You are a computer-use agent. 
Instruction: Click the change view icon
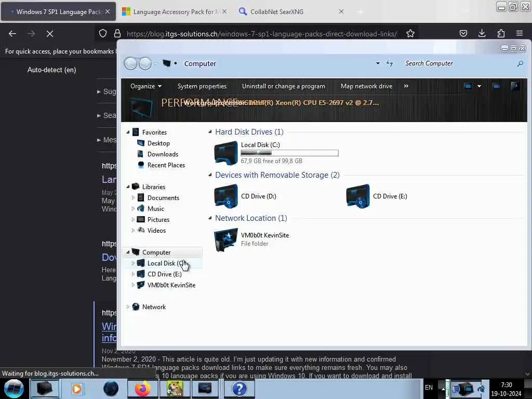coord(468,86)
